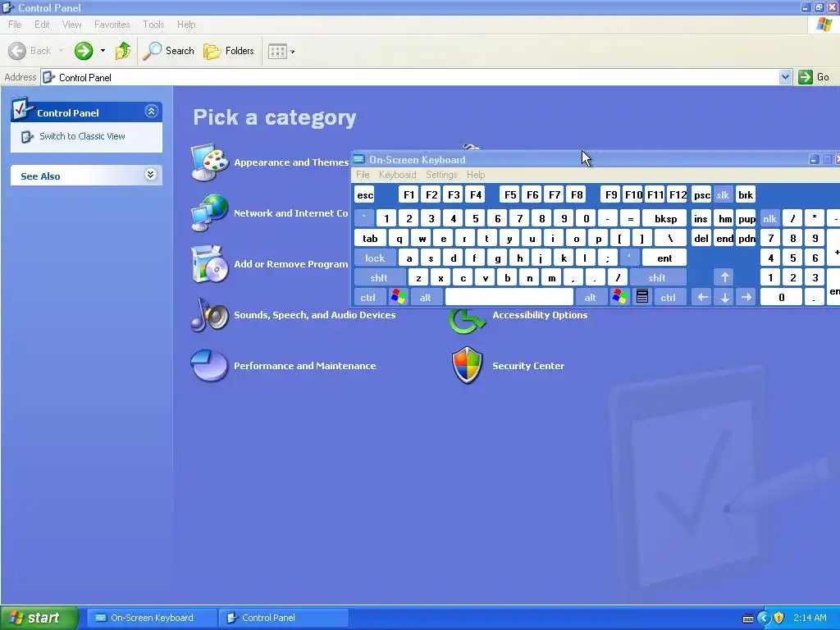840x630 pixels.
Task: Open Sounds, Speech, and Audio Devices icon
Action: click(209, 315)
